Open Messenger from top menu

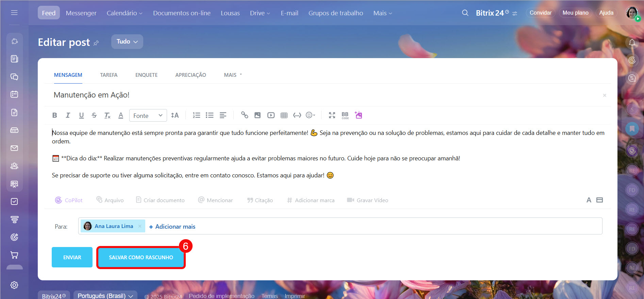[81, 13]
